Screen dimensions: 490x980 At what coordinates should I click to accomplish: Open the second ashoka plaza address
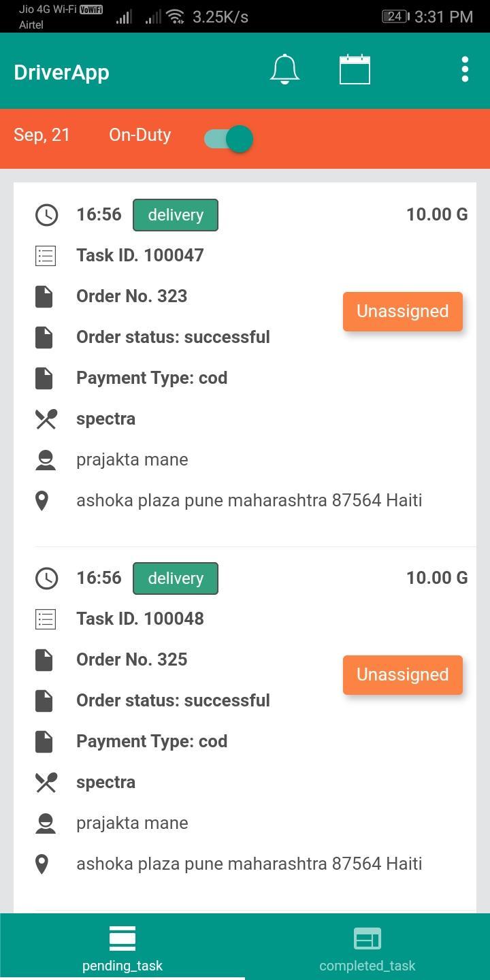pyautogui.click(x=249, y=864)
